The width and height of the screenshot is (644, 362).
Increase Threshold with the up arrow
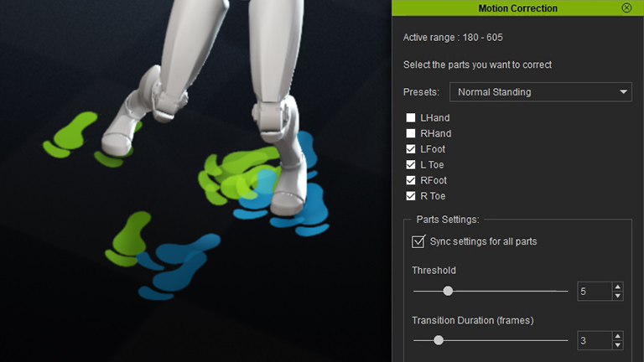coord(618,287)
